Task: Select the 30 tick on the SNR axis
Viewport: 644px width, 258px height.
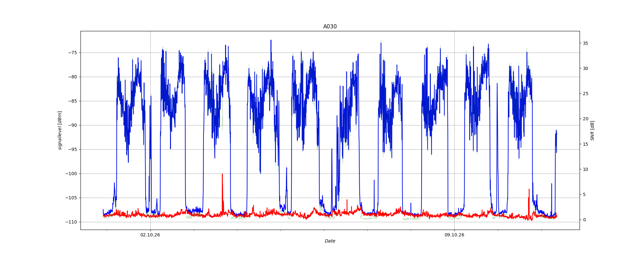Action: tap(585, 69)
